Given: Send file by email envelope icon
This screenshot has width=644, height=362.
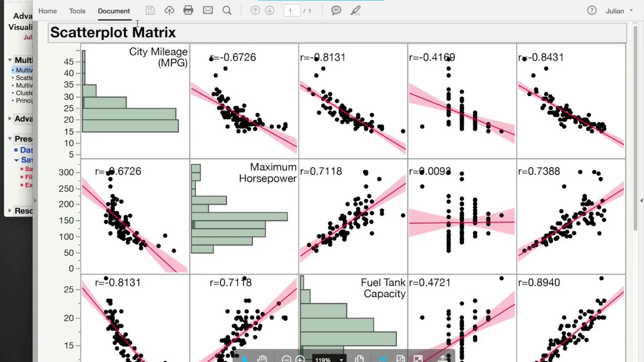Looking at the screenshot, I should tap(208, 10).
